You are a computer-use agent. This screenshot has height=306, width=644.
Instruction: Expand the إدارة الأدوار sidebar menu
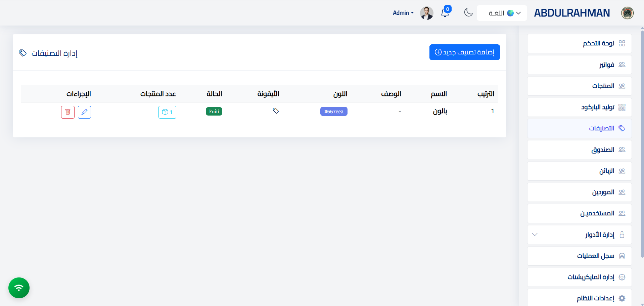pyautogui.click(x=579, y=234)
